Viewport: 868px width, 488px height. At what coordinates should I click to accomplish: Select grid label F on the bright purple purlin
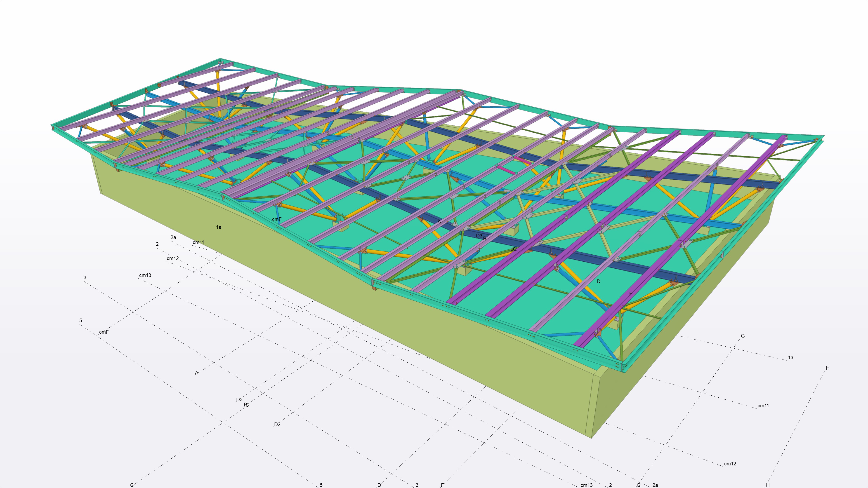630,294
